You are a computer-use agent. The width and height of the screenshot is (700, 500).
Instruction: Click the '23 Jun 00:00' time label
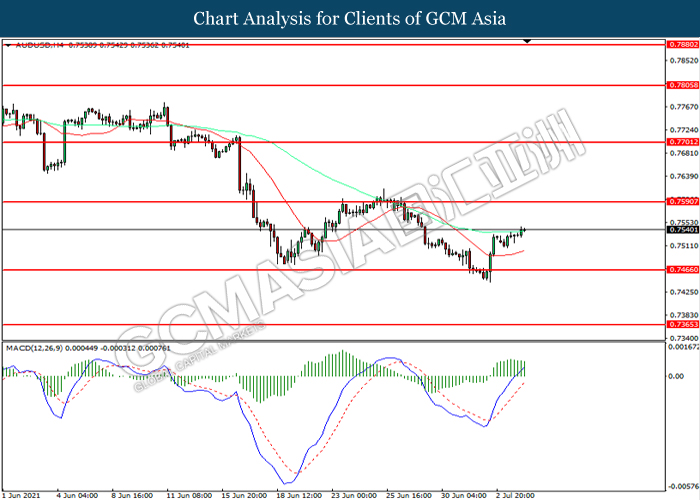tap(354, 496)
